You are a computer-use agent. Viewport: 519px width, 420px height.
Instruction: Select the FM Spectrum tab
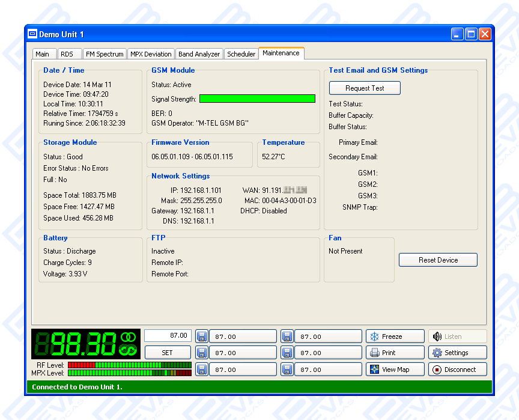(104, 54)
